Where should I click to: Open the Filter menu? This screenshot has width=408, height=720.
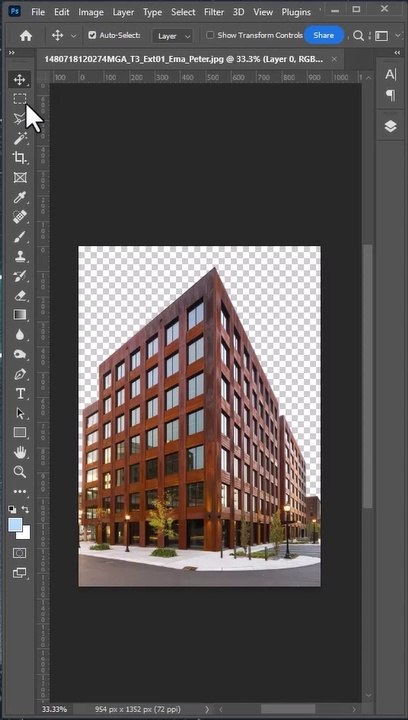pyautogui.click(x=214, y=12)
